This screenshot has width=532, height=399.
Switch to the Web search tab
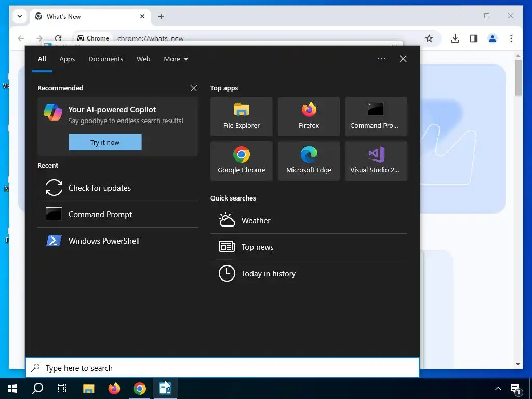coord(143,59)
